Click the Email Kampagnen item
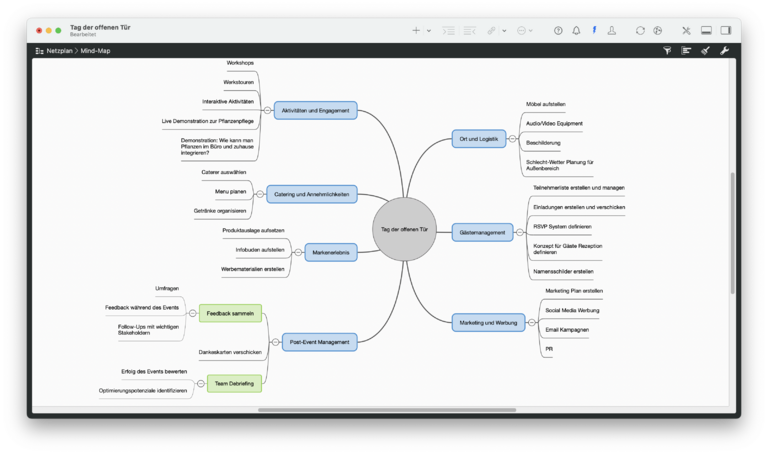768x454 pixels. click(567, 330)
